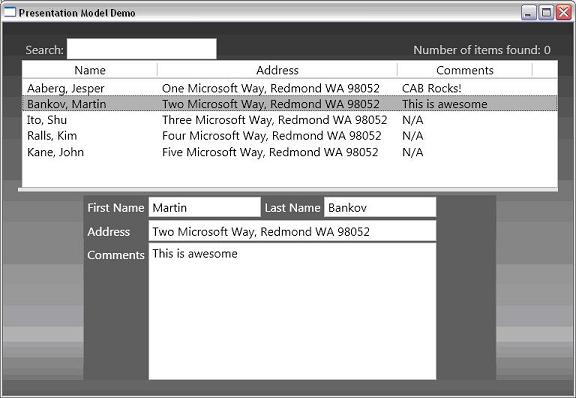
Task: Click the N/A comment for Ralls, Kim
Action: coord(413,136)
